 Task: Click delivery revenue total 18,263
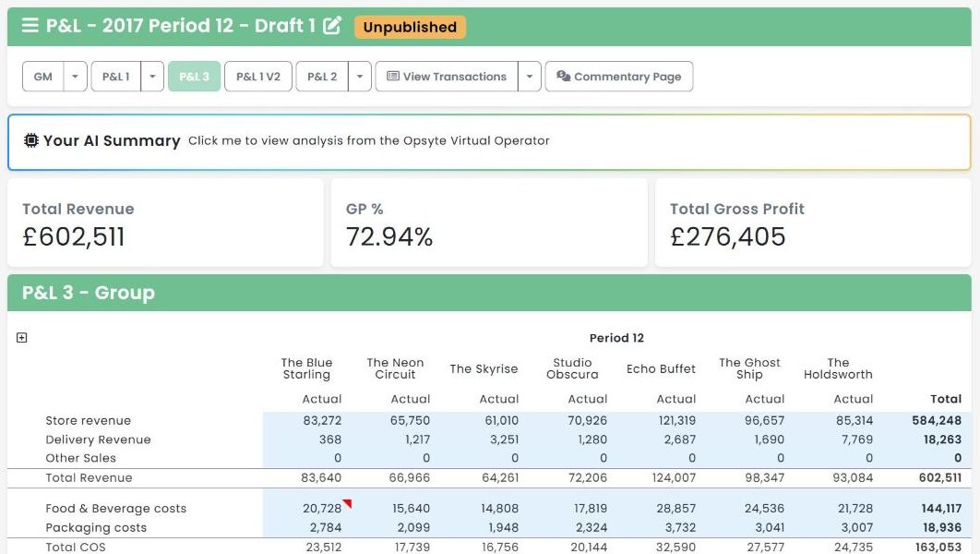(942, 440)
